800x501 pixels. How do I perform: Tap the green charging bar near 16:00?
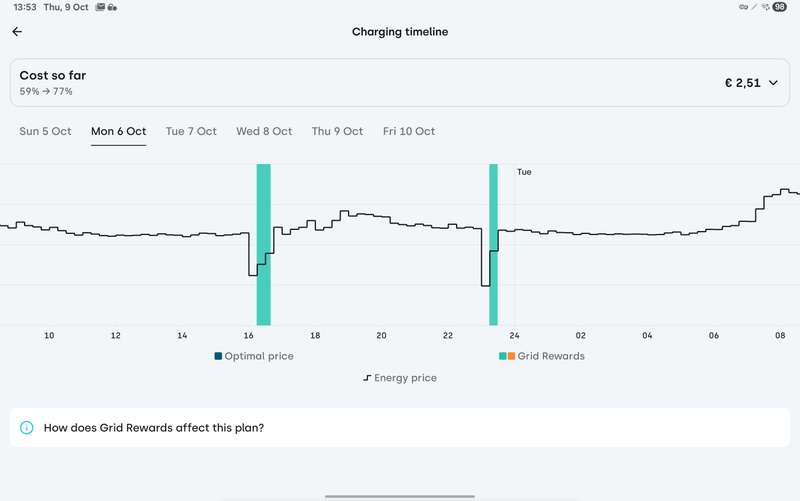(264, 245)
